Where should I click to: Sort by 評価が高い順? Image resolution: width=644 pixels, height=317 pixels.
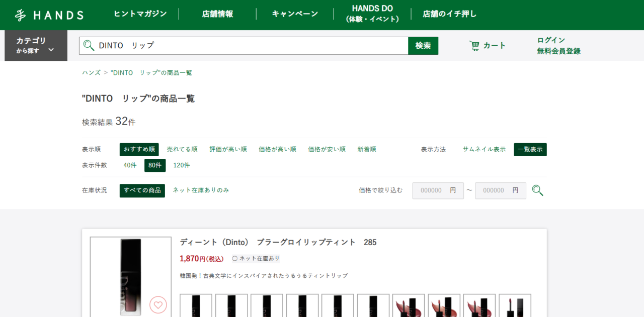coord(228,149)
